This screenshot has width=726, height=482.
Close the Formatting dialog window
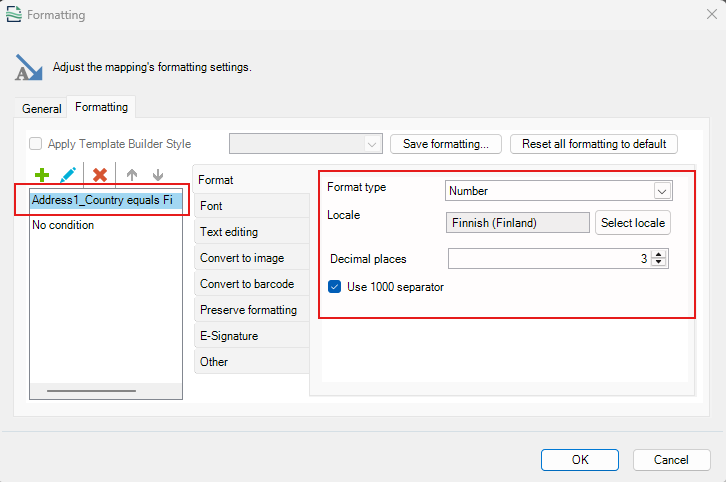pyautogui.click(x=712, y=14)
